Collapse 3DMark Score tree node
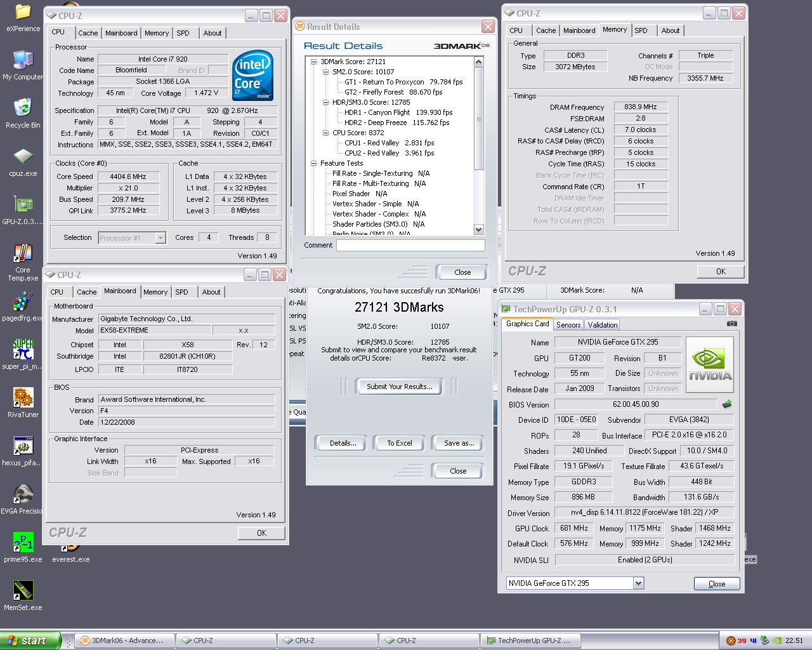Viewport: 812px width, 650px height. point(313,62)
